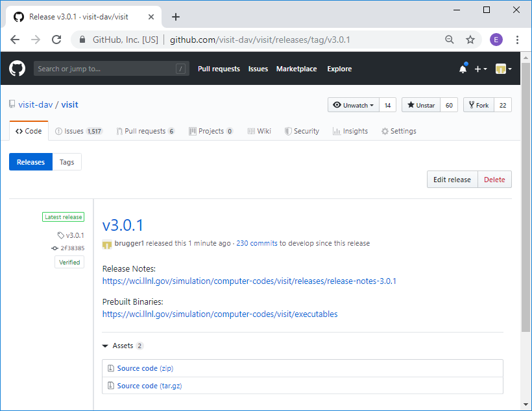Click the vertical scrollbar thumb
Image resolution: width=532 pixels, height=411 pixels.
pyautogui.click(x=526, y=196)
